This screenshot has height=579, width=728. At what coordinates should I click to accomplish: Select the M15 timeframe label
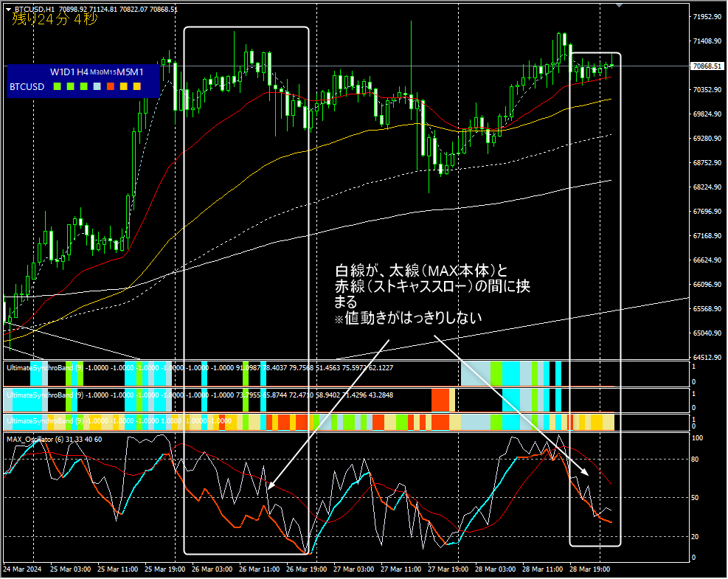pos(110,72)
